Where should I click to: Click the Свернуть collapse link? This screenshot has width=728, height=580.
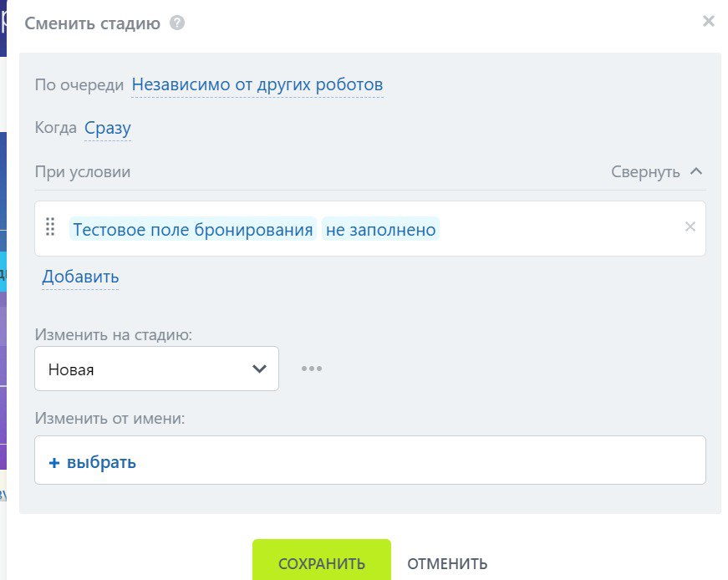(645, 172)
